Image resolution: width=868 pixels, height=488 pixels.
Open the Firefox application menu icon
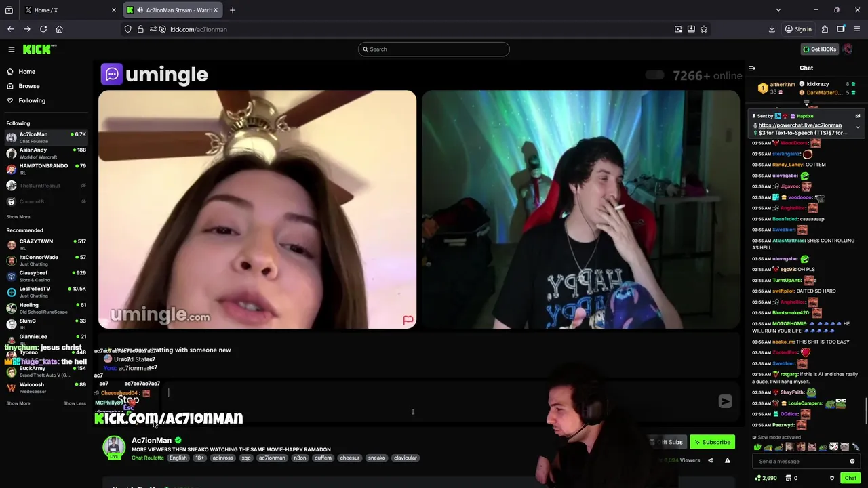tap(857, 29)
